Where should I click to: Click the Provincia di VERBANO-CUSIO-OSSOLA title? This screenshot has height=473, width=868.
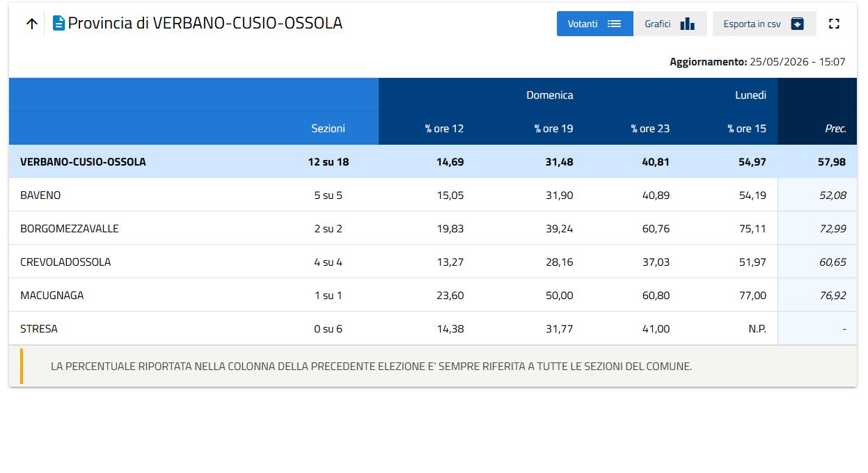coord(205,23)
